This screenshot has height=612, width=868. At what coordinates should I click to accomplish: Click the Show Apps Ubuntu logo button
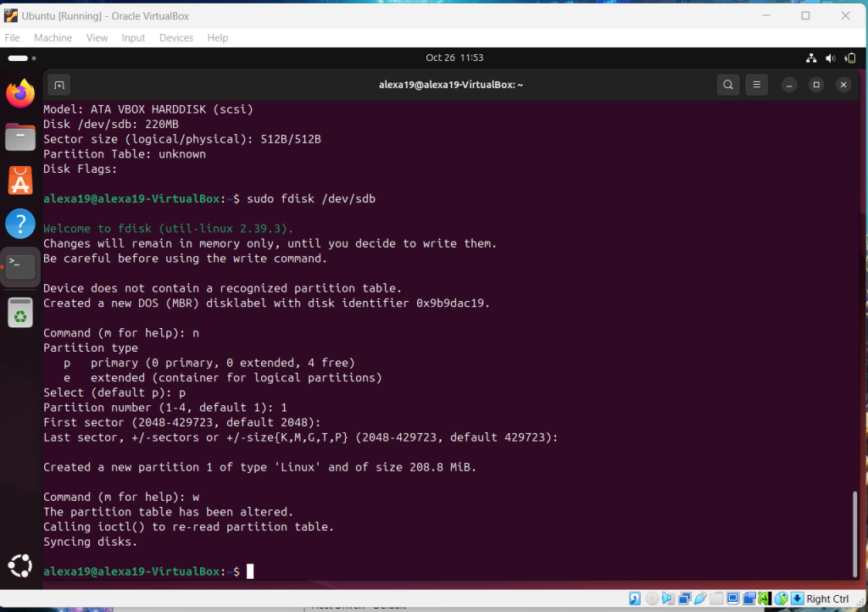[x=20, y=565]
